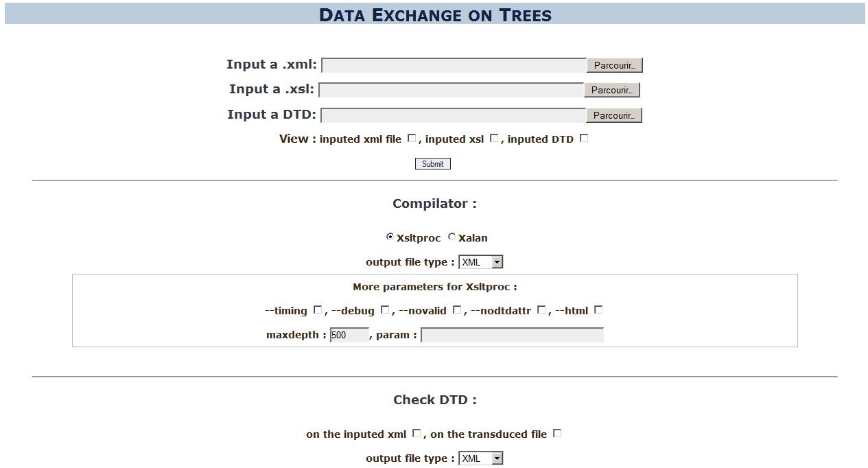
Task: Click Parcourir button for .xml input
Action: tap(615, 65)
